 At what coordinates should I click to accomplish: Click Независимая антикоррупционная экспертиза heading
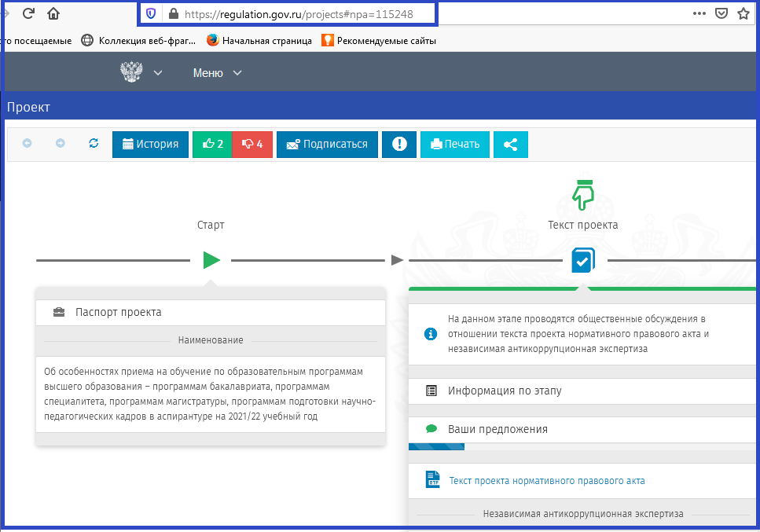point(583,514)
